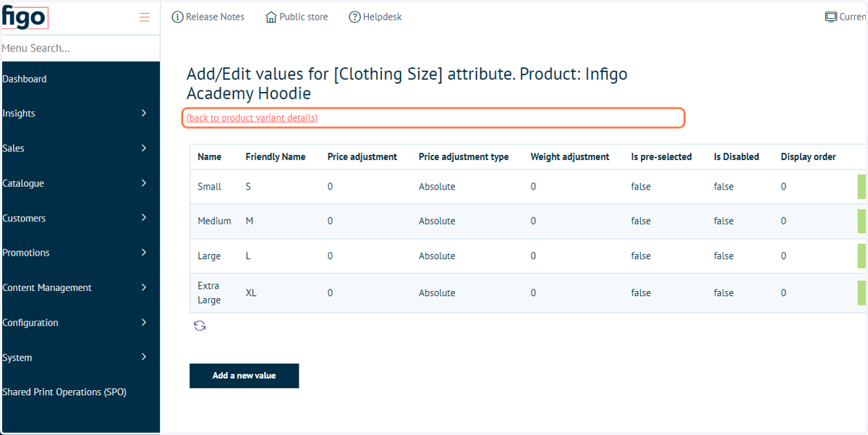Click the green button in Extra Large row
Viewport: 868px width, 435px height.
point(861,292)
